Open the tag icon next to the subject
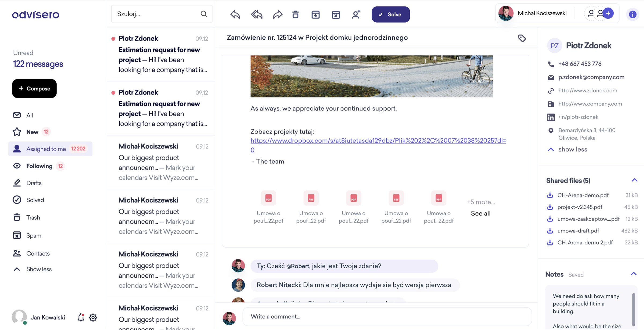The image size is (644, 330). click(x=522, y=38)
